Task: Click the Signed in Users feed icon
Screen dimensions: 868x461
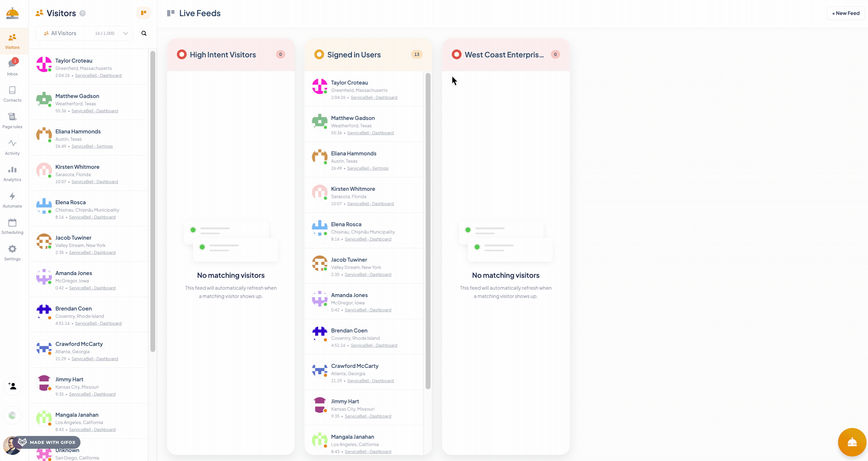Action: click(x=319, y=54)
